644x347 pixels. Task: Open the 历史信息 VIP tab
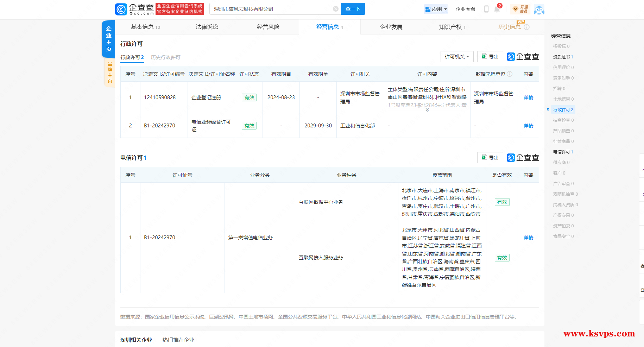pyautogui.click(x=509, y=27)
